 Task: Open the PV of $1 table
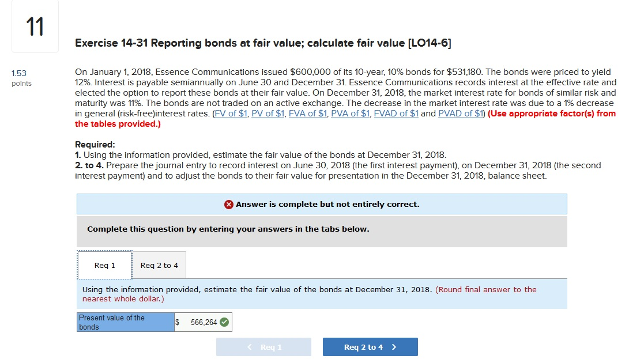tap(266, 113)
